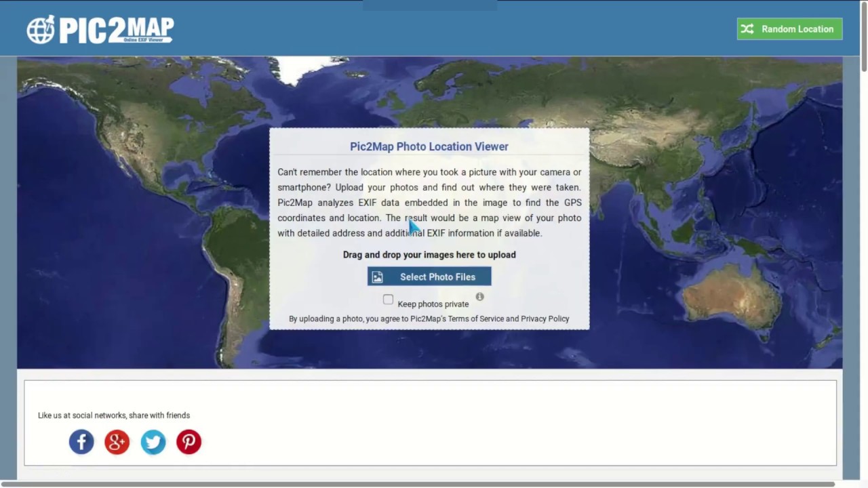Viewport: 868px width, 488px height.
Task: Share on Facebook icon
Action: coord(81,442)
